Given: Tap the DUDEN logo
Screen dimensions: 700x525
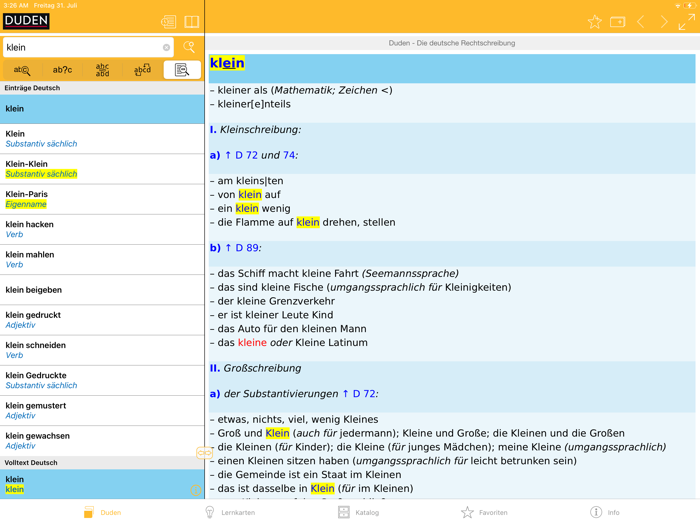Looking at the screenshot, I should (x=26, y=21).
